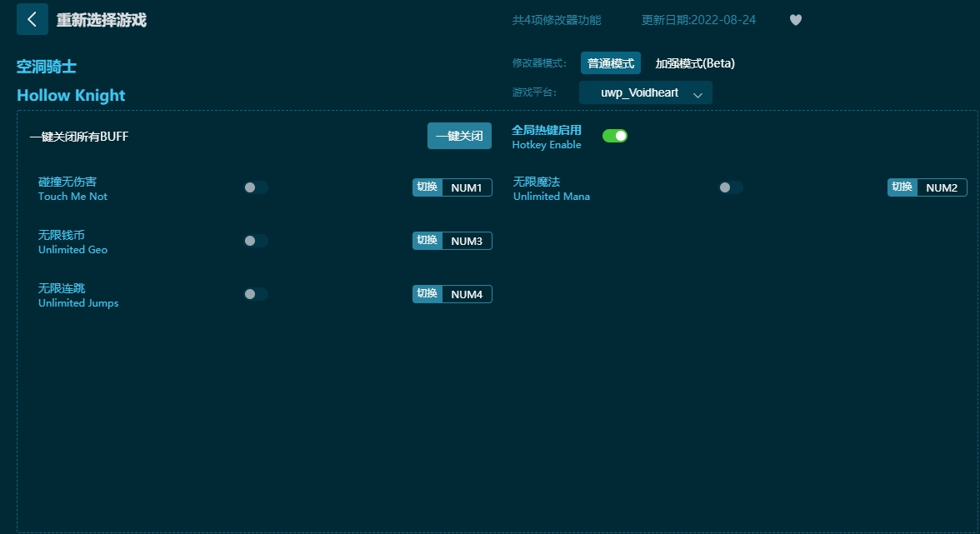Toggle the Touch Me Not switch
Viewport: 980px width, 534px height.
coord(256,187)
